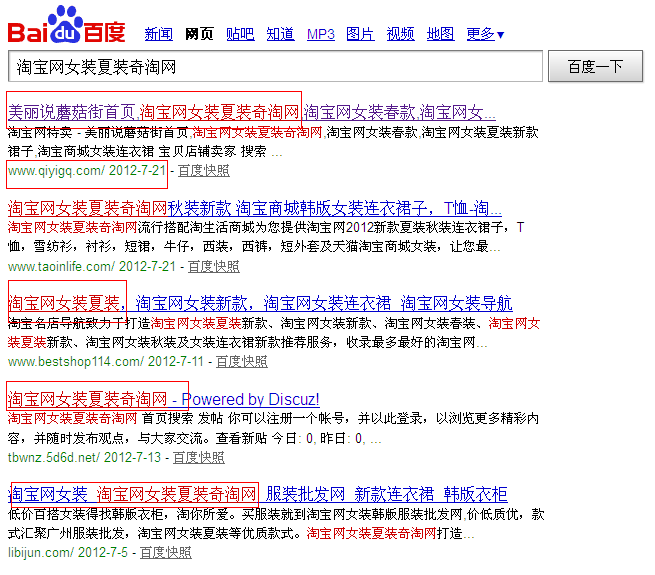
Task: Expand the 更多 more dropdown
Action: coord(485,34)
